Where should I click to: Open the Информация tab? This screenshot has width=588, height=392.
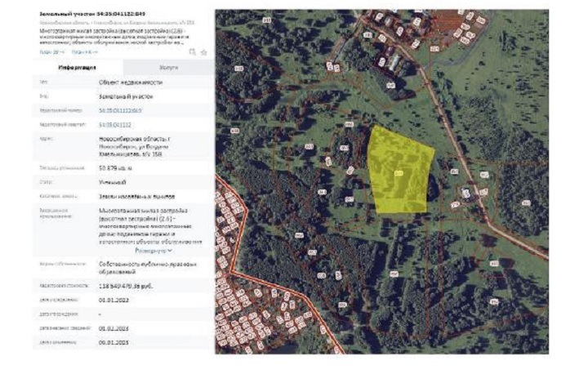coord(78,68)
